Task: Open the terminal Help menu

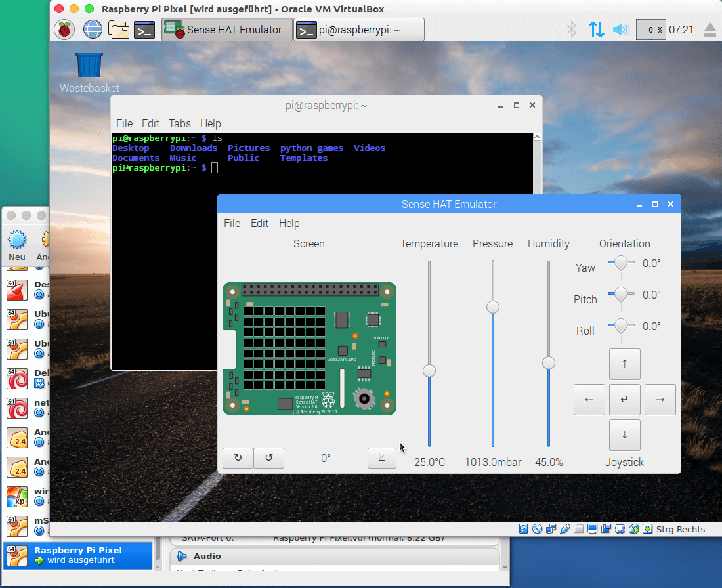Action: point(211,123)
